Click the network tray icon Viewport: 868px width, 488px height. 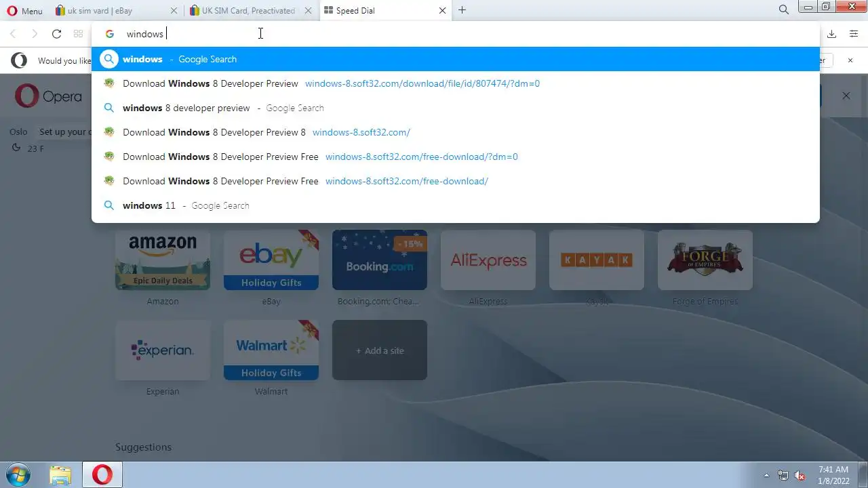click(783, 475)
